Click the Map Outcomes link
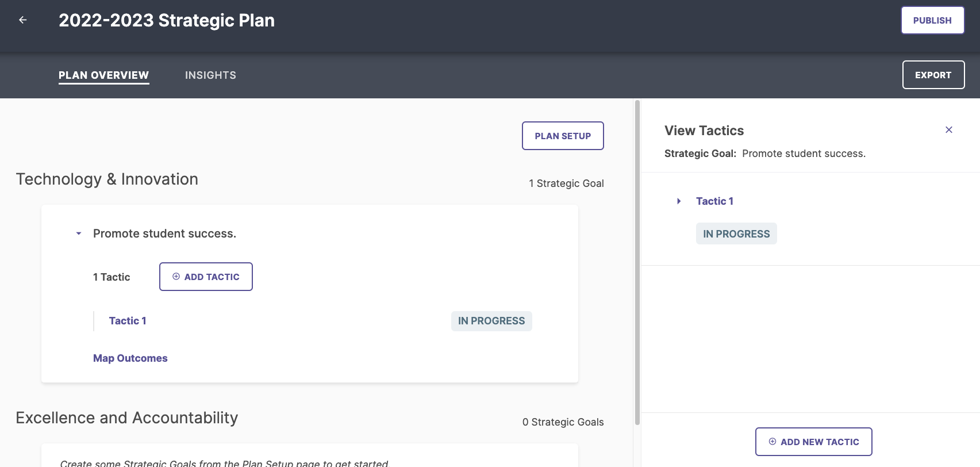The image size is (980, 467). click(x=130, y=358)
